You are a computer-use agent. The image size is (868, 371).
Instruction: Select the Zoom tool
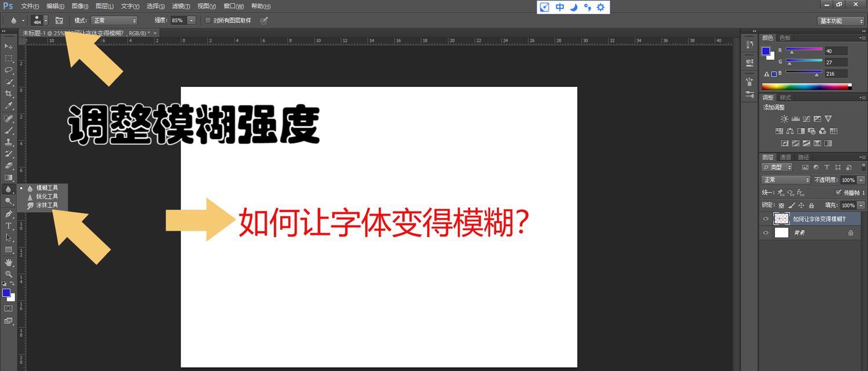(x=9, y=274)
